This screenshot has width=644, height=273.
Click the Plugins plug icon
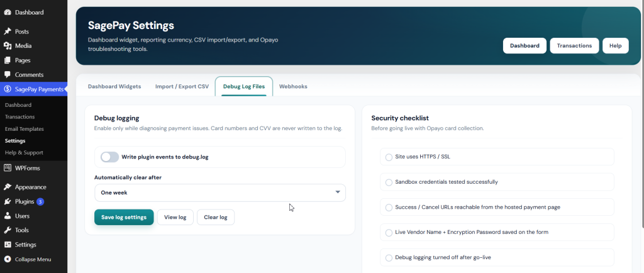(x=8, y=201)
